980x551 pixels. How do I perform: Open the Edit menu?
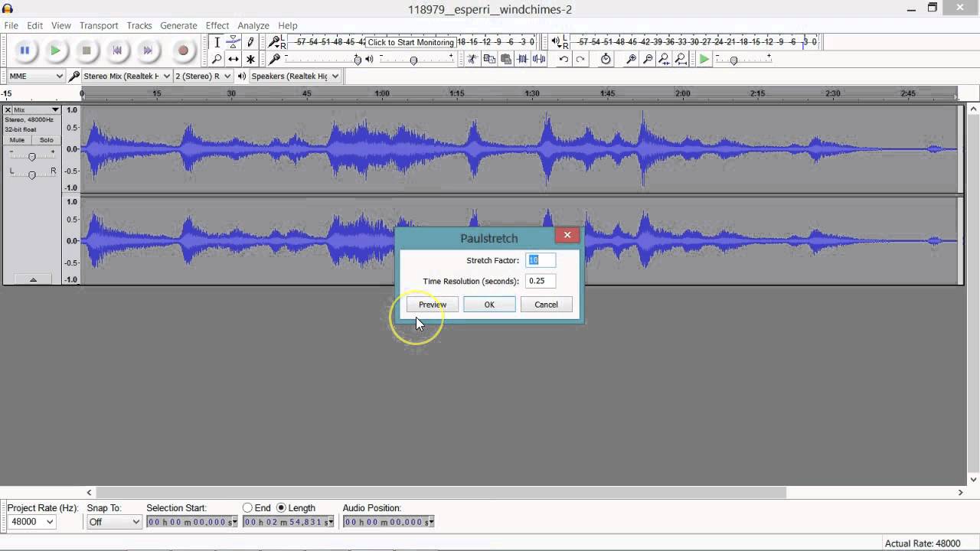pyautogui.click(x=34, y=25)
